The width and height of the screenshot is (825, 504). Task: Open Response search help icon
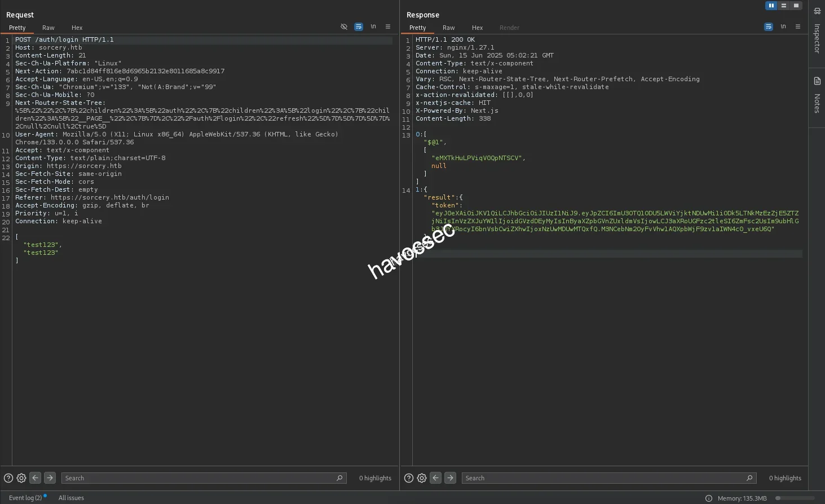click(x=409, y=478)
